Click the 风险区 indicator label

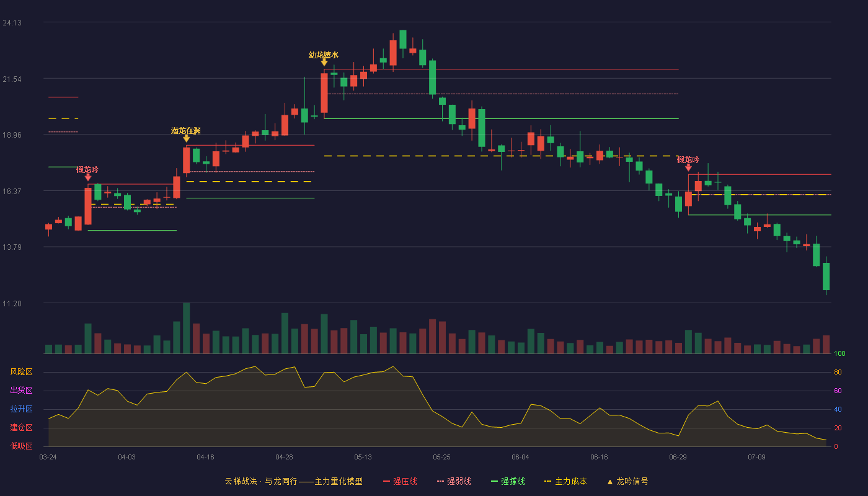click(21, 372)
